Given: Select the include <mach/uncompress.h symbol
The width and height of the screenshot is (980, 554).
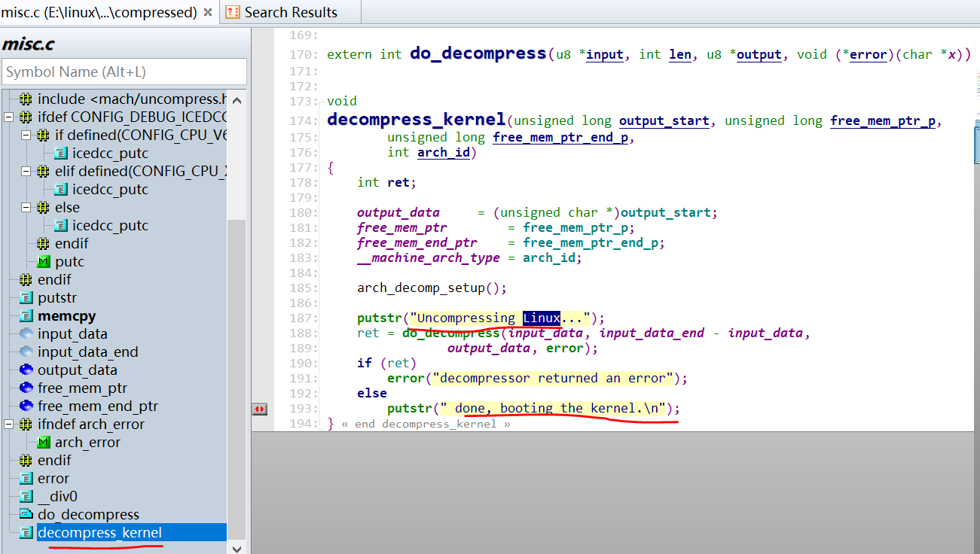Looking at the screenshot, I should 132,99.
